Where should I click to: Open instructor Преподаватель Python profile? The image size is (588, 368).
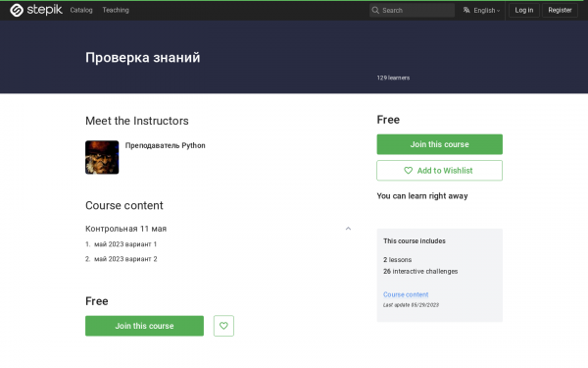pos(165,145)
